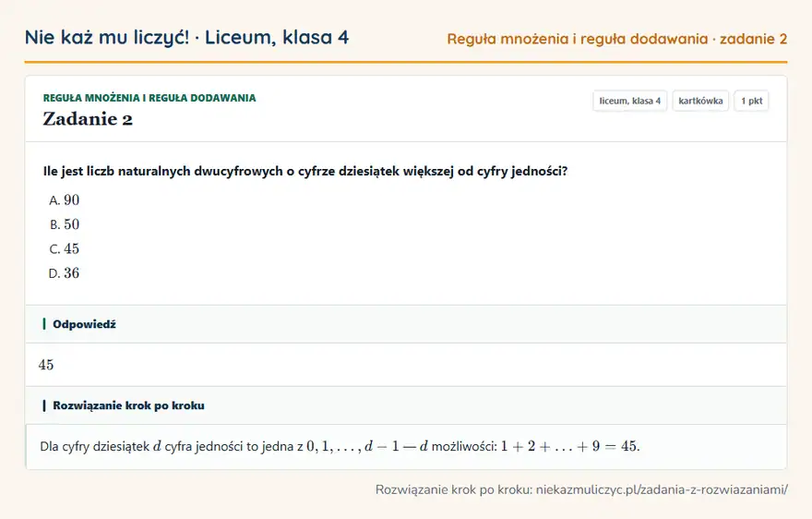Click the green 'REGUŁA MNOŻENIA I REGUŁA DODAWANIA' category label
The height and width of the screenshot is (519, 812).
149,98
